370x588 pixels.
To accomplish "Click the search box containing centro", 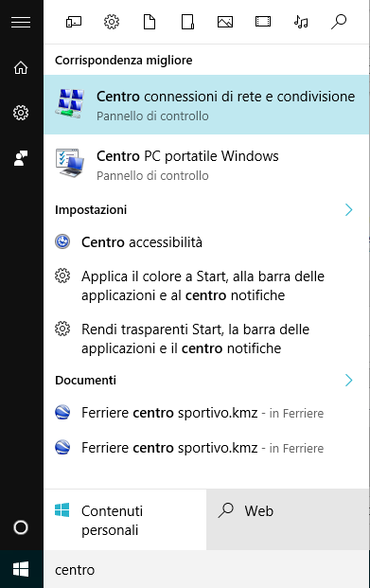I will point(206,569).
